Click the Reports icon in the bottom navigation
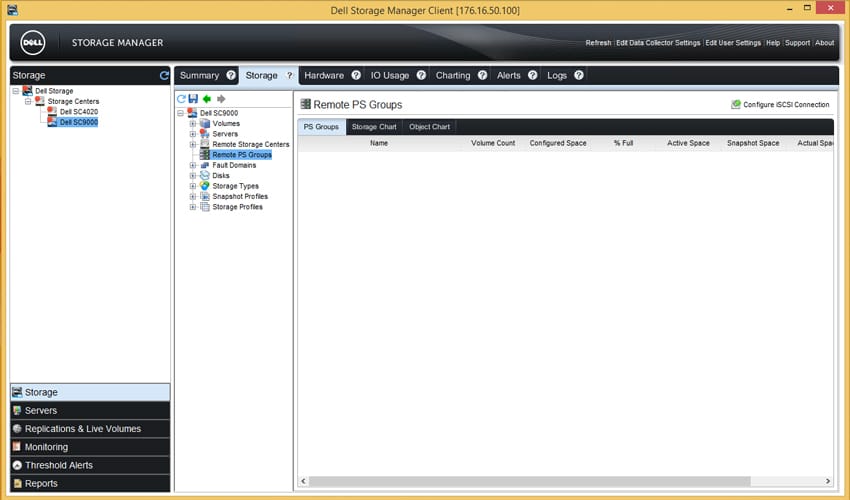Screen dimensions: 850x500 (17, 483)
